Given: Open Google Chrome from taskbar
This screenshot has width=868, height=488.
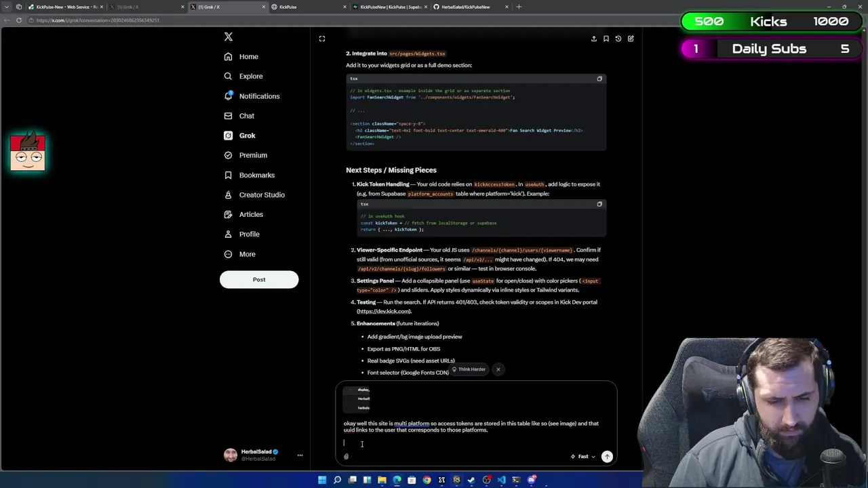Looking at the screenshot, I should point(427,480).
